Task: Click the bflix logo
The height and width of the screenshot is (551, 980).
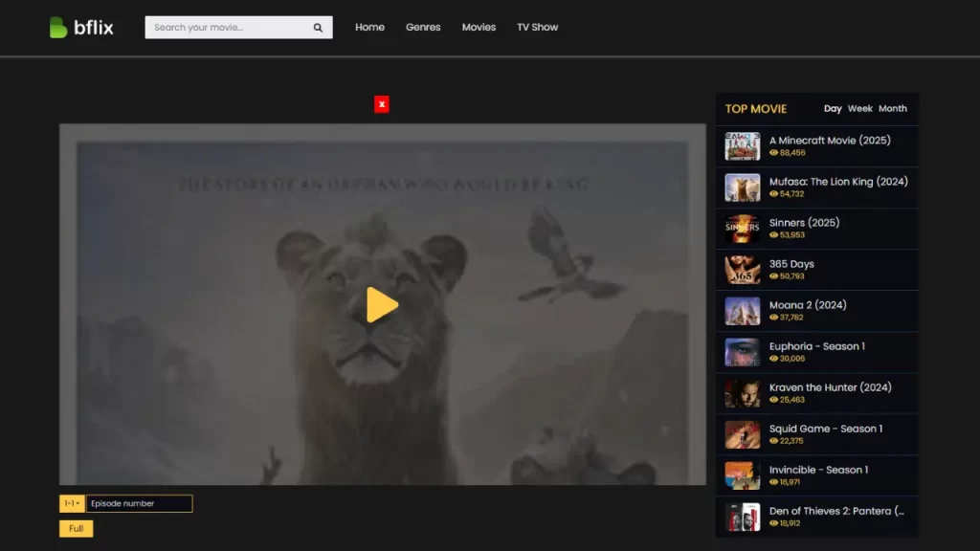Action: (x=81, y=28)
